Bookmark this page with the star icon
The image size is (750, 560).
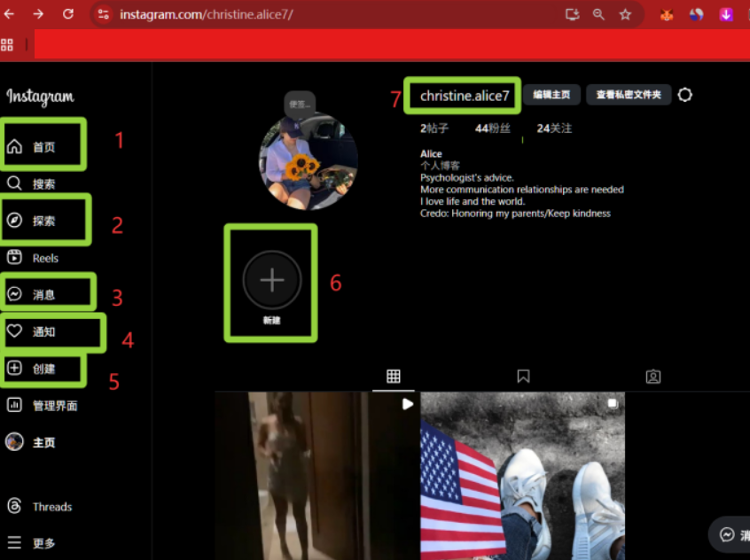625,14
